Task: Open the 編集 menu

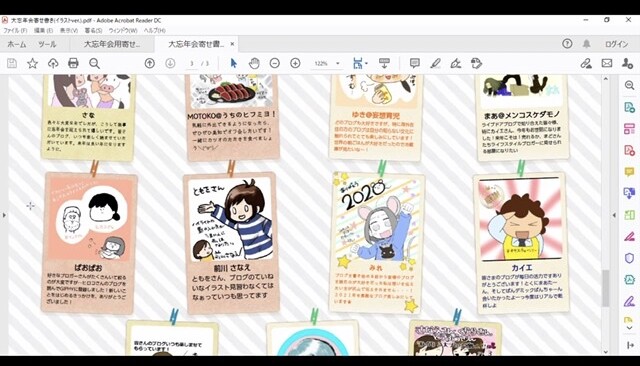Action: (43, 31)
